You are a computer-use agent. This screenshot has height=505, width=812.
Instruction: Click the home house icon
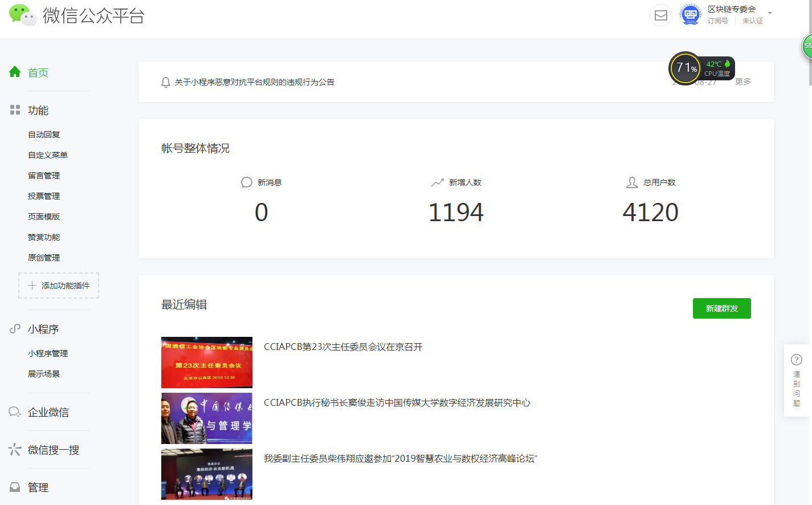coord(15,72)
